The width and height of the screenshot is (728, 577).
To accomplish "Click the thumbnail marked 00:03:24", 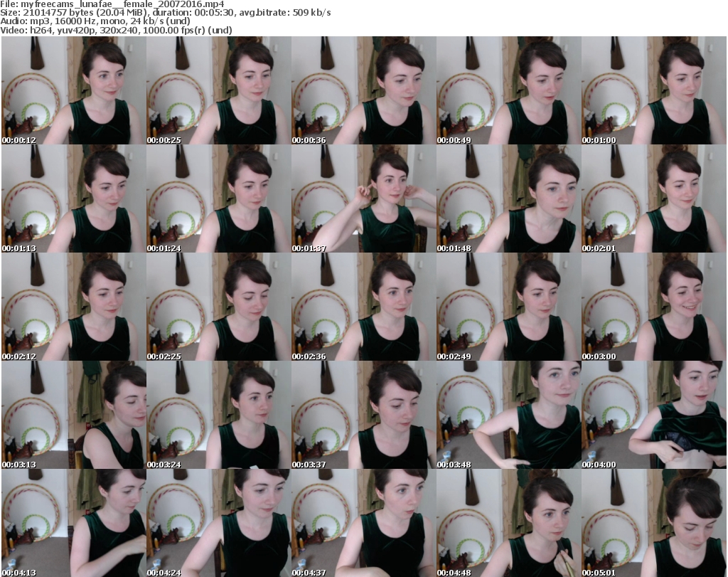I will (219, 415).
